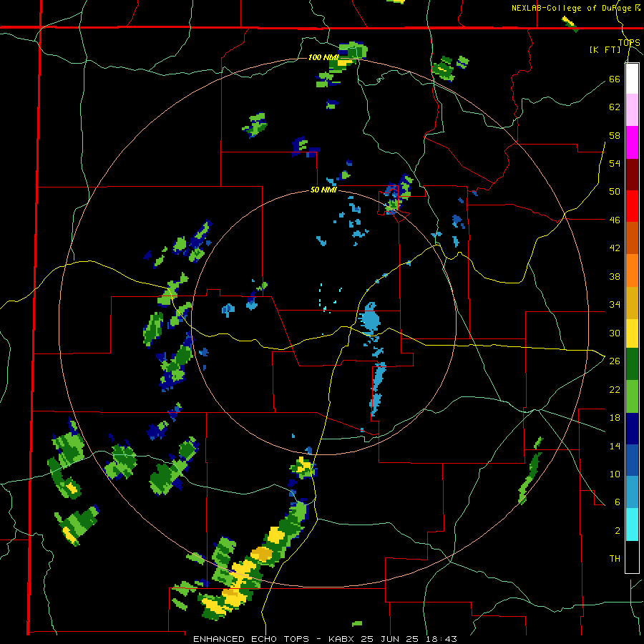Image resolution: width=644 pixels, height=644 pixels.
Task: Click the light blue legend swatch
Action: click(x=632, y=492)
